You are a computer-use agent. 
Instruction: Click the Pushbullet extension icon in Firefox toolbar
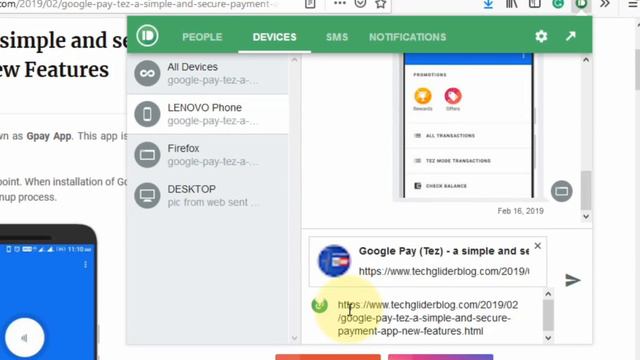pos(581,4)
